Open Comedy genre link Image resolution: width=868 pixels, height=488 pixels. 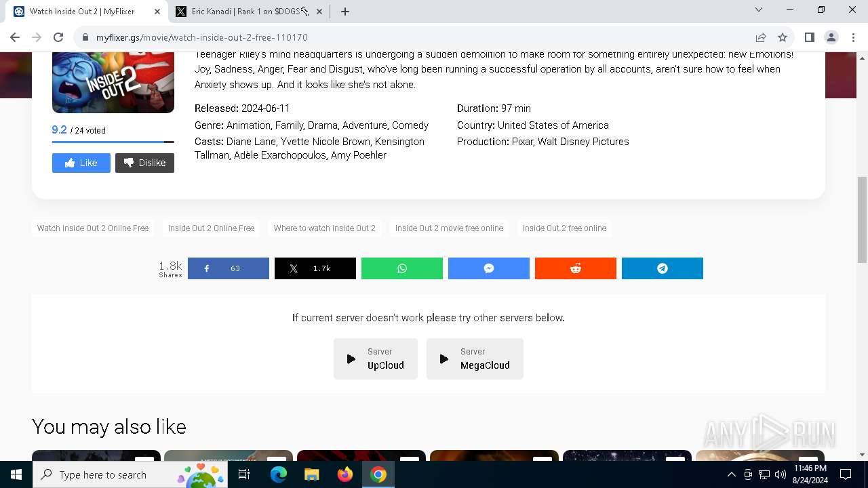coord(410,125)
